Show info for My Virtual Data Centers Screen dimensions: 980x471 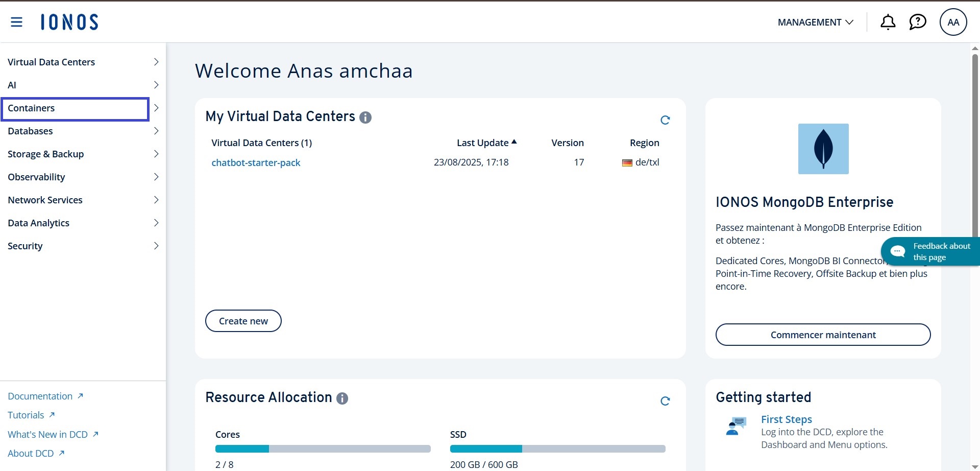(365, 117)
